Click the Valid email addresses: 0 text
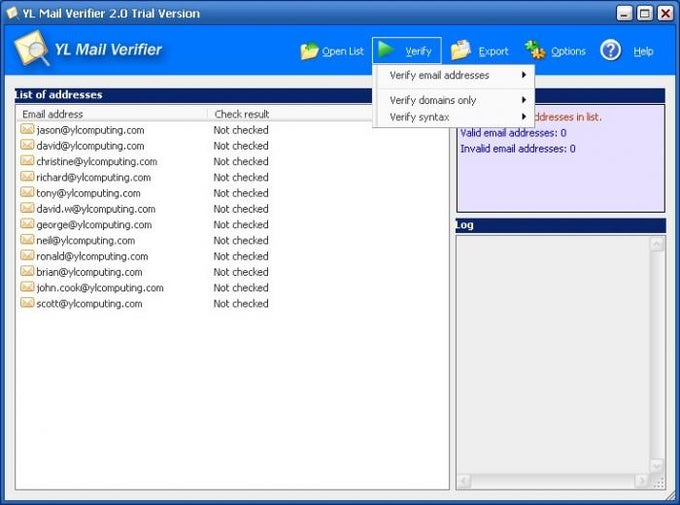Viewport: 680px width, 505px height. (x=513, y=133)
